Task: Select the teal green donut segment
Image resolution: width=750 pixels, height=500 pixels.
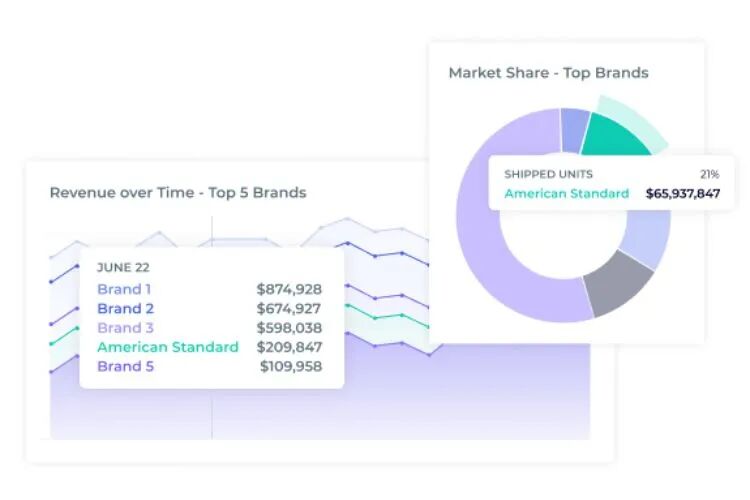Action: point(616,136)
